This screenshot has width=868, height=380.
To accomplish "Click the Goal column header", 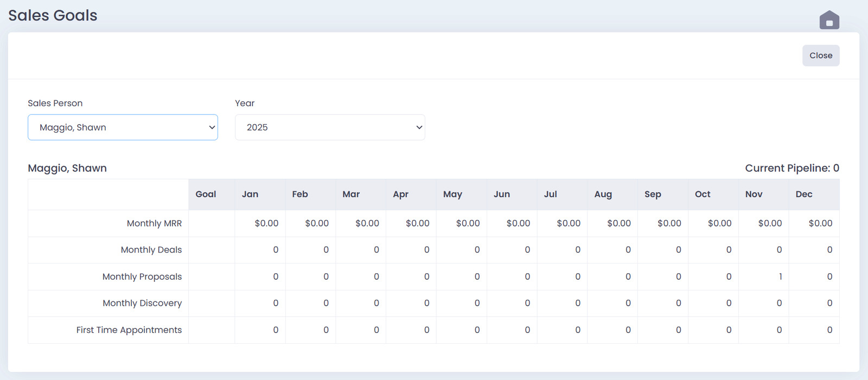I will point(206,194).
